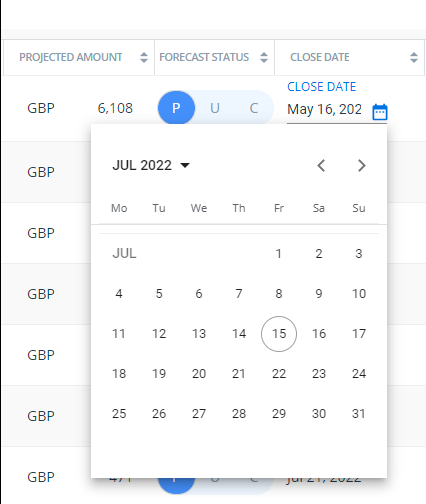Screen dimensions: 426x504
Task: Sort by Projected Amount column arrows
Action: pos(144,57)
